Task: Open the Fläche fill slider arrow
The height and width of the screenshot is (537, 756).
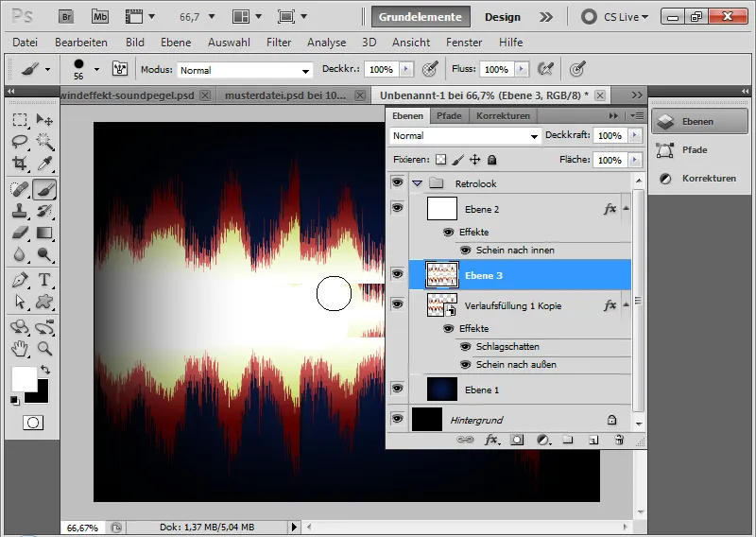Action: [635, 159]
